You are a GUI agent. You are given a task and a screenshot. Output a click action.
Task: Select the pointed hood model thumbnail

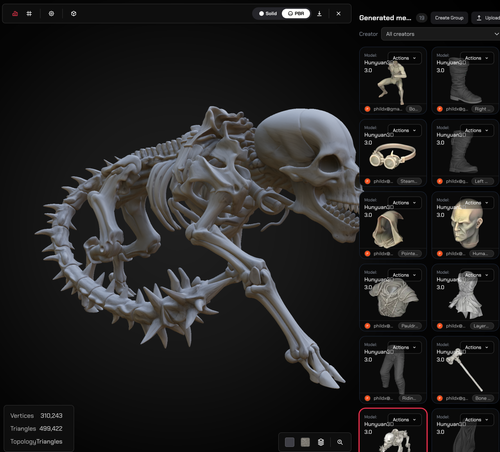(388, 229)
